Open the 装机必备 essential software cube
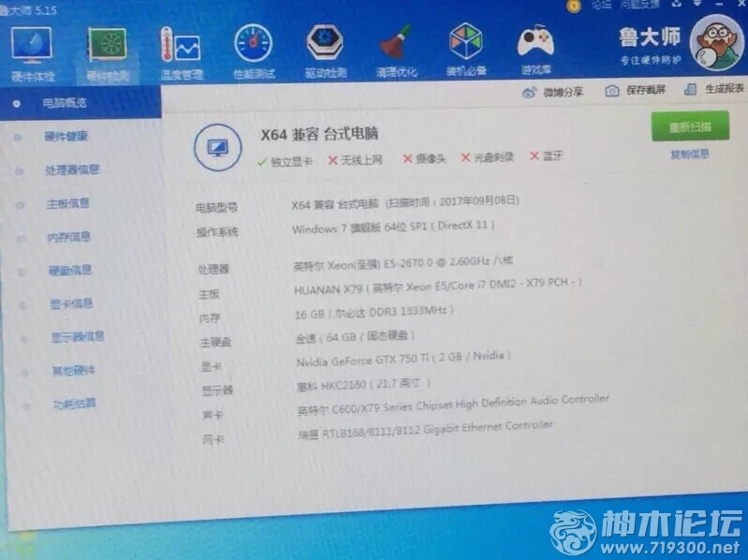The image size is (748, 560). click(x=466, y=50)
